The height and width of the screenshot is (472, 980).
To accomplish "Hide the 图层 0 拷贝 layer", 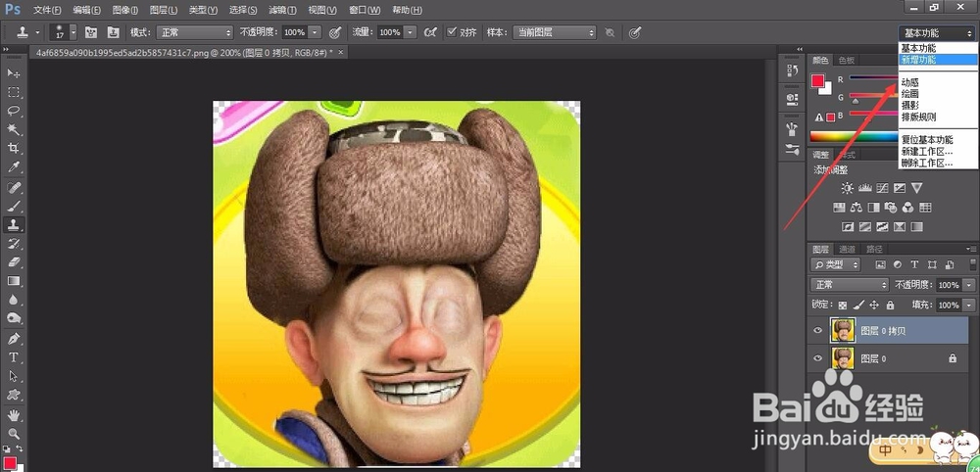I will pos(817,331).
